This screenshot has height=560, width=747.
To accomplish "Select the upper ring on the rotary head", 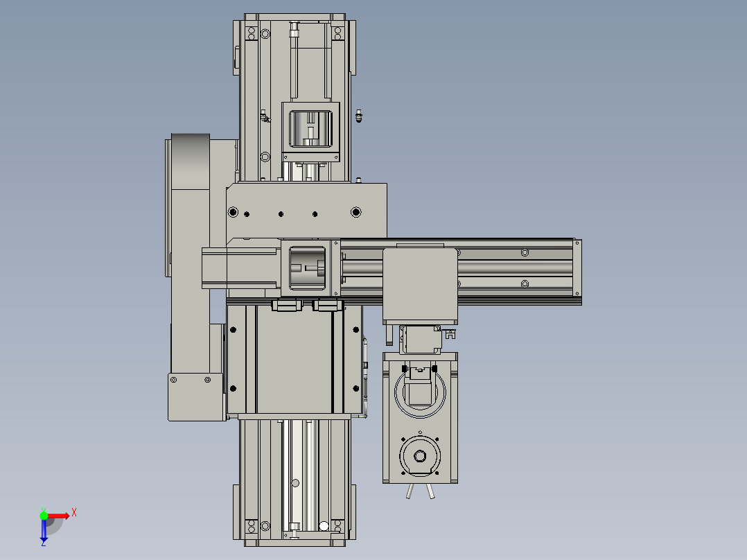I will click(x=420, y=392).
